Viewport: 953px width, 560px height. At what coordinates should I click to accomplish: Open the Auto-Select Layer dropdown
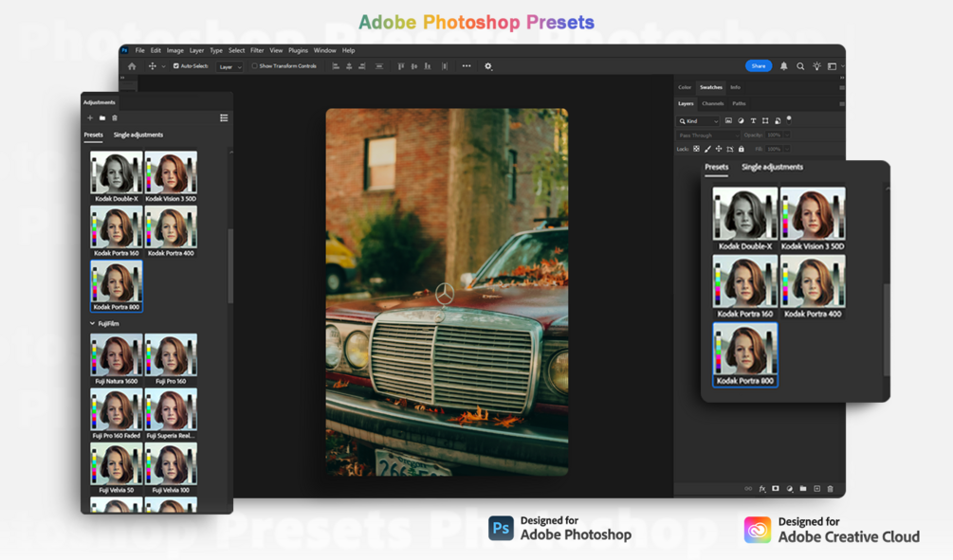point(229,67)
